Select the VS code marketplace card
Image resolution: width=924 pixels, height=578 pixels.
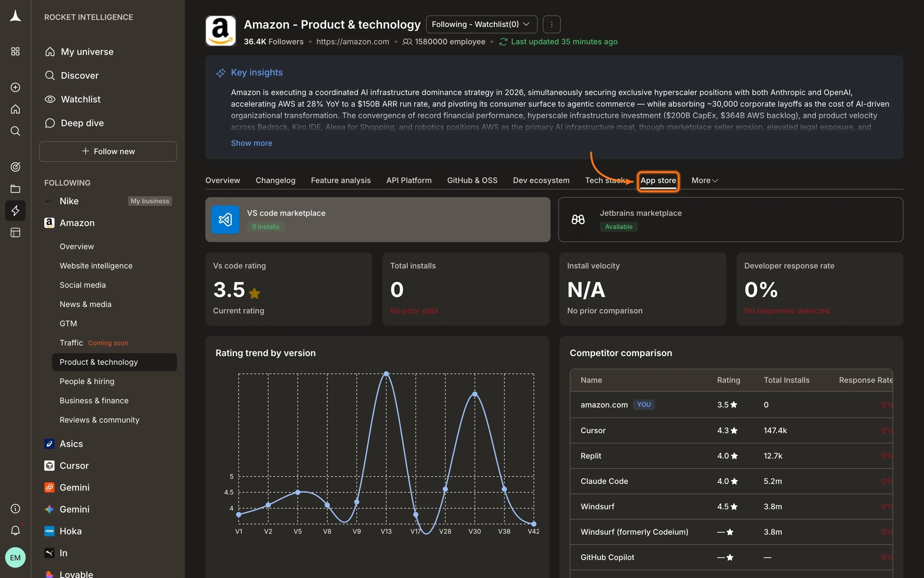coord(378,219)
